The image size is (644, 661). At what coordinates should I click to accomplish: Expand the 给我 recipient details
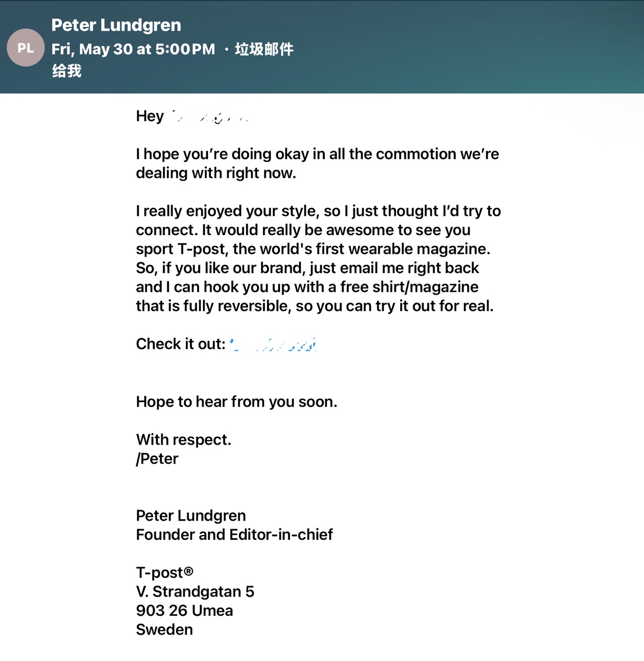click(x=67, y=71)
